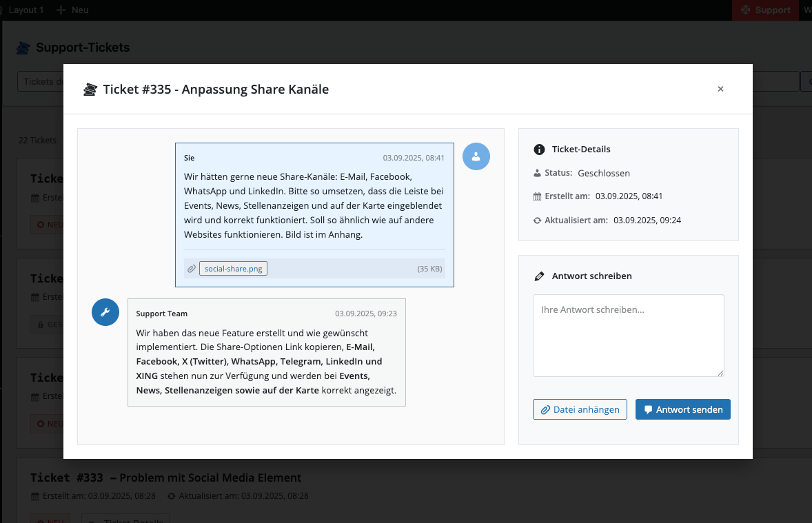Click the refresh icon beside Aktualisiert am

coord(538,221)
